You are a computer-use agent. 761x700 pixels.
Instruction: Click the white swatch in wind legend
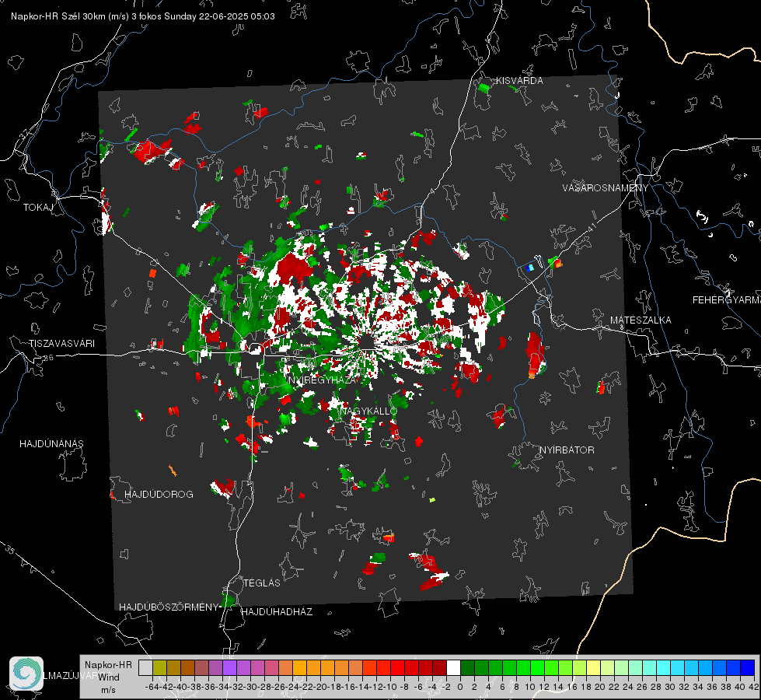point(453,668)
